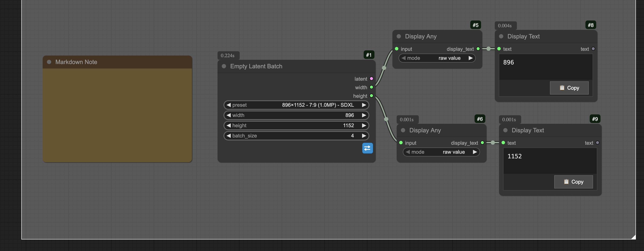Click the text area showing 896
Image resolution: width=644 pixels, height=251 pixels.
pyautogui.click(x=546, y=67)
